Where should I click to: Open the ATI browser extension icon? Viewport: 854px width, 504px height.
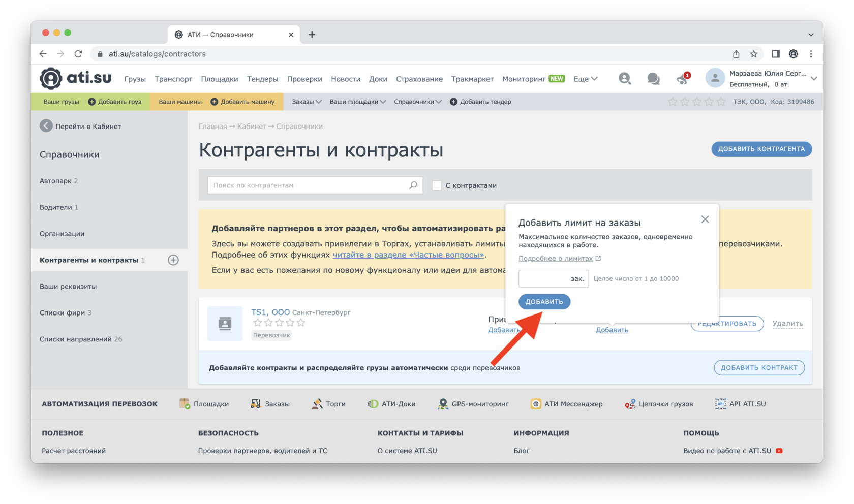[794, 54]
